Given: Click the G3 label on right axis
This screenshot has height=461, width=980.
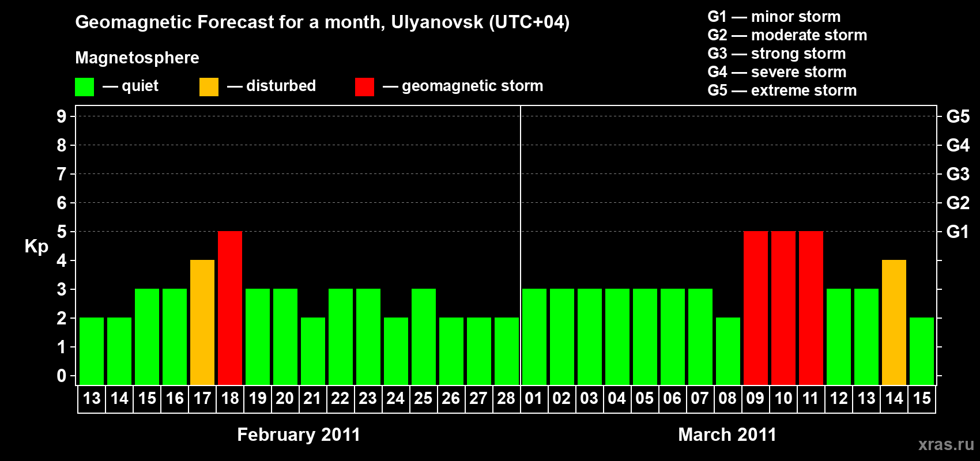Looking at the screenshot, I should pyautogui.click(x=958, y=174).
